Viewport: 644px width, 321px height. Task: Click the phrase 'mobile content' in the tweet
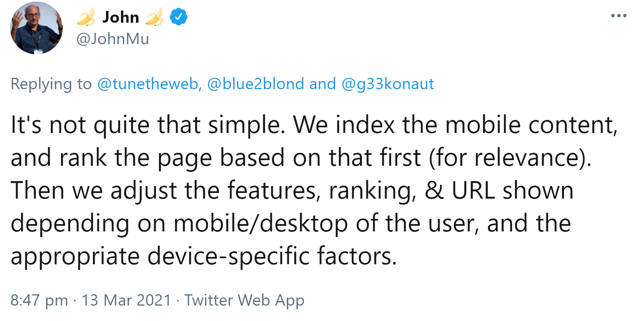(x=535, y=125)
